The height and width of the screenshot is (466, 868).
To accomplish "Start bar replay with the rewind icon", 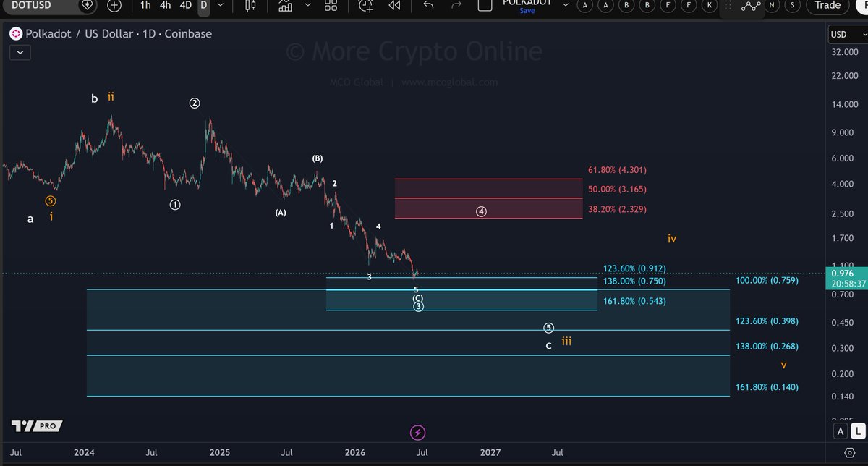I will coord(394,5).
